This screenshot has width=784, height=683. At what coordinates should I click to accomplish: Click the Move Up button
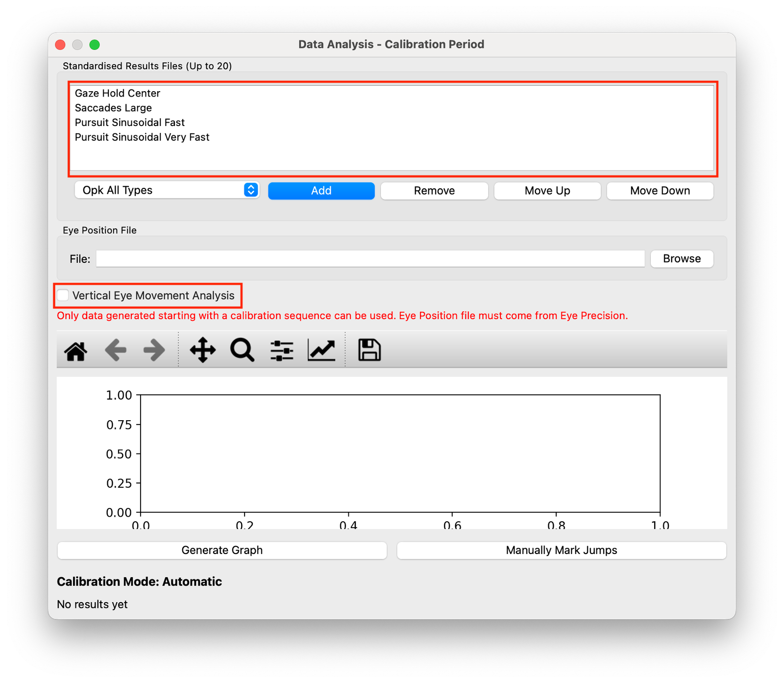point(547,191)
